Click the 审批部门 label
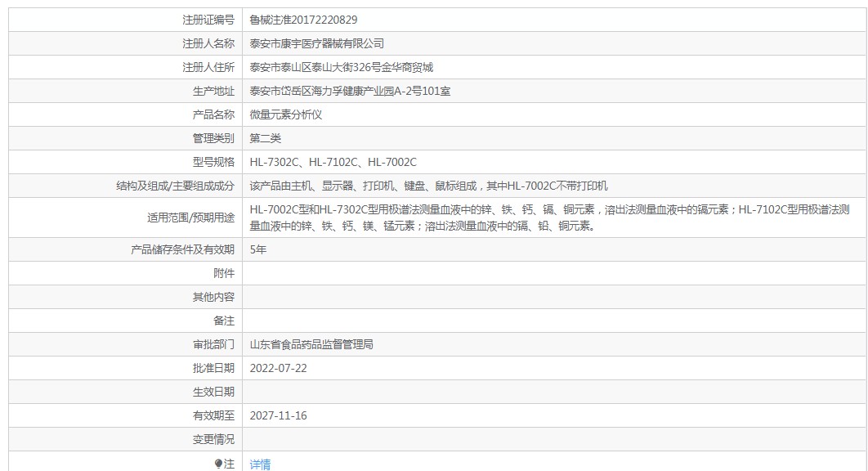 213,344
